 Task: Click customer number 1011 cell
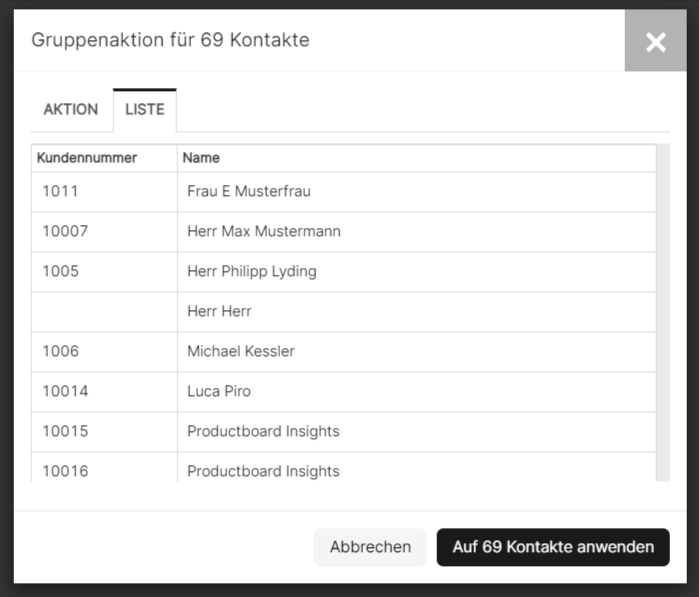(x=104, y=192)
